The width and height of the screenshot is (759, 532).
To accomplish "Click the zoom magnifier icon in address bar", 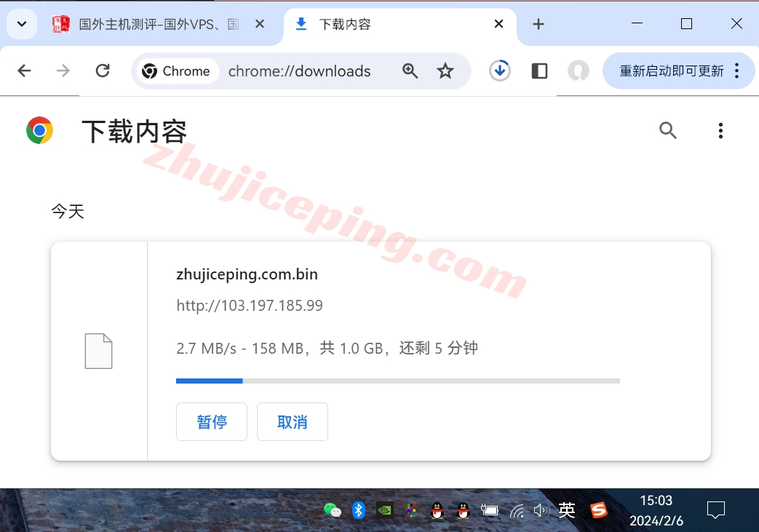I will click(x=410, y=71).
